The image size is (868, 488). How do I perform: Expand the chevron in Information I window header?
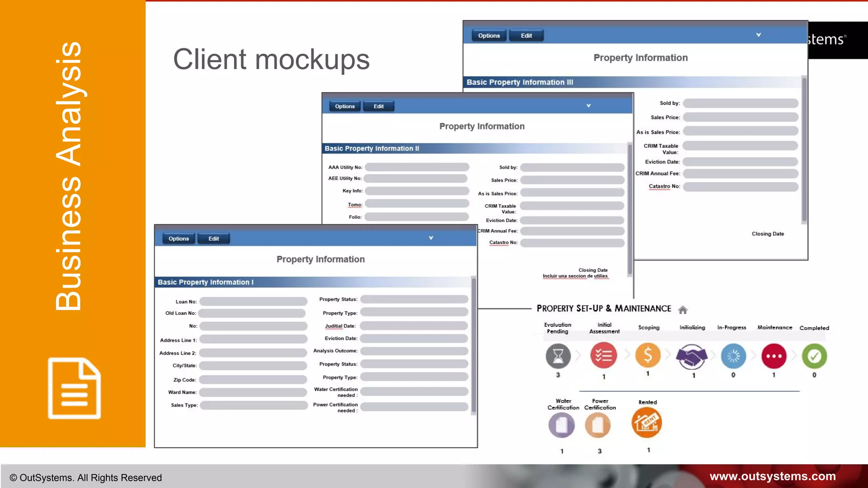pos(431,238)
